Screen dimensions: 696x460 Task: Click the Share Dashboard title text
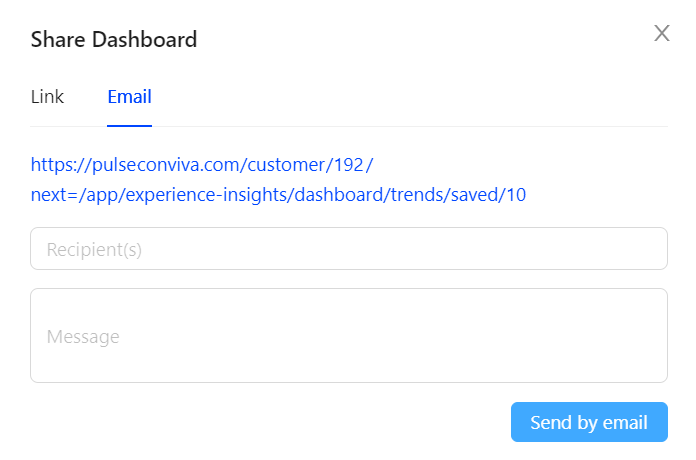click(114, 40)
